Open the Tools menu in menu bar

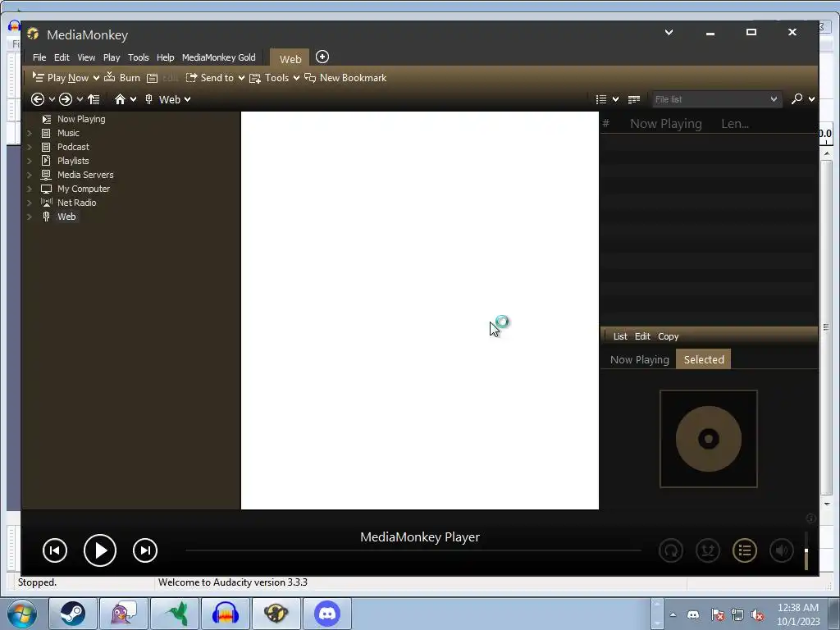tap(138, 57)
